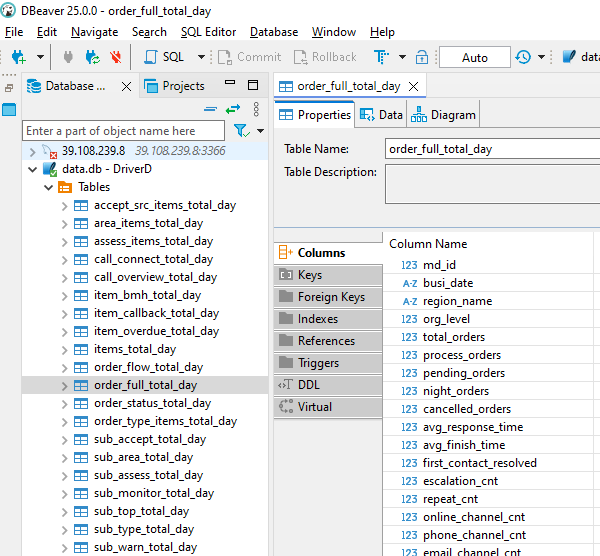This screenshot has width=600, height=556.
Task: Select the Indexes section
Action: pos(328,319)
